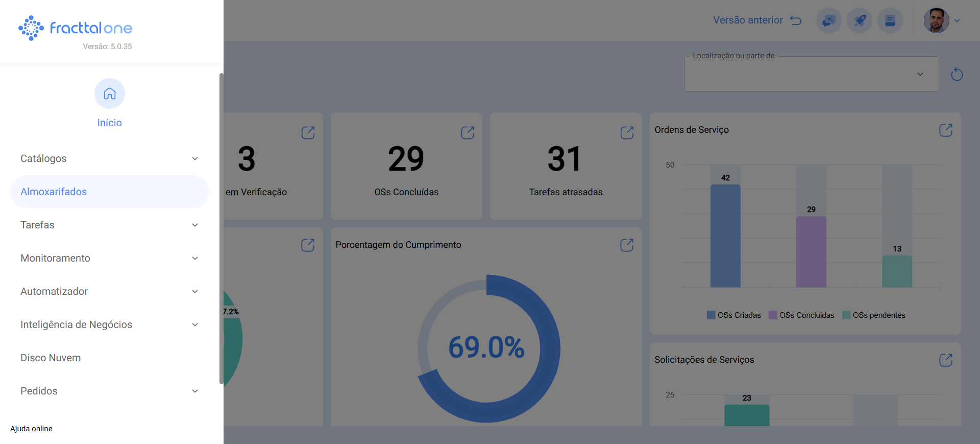Open the Localização ou parte de dropdown
The width and height of the screenshot is (980, 444).
[x=811, y=75]
